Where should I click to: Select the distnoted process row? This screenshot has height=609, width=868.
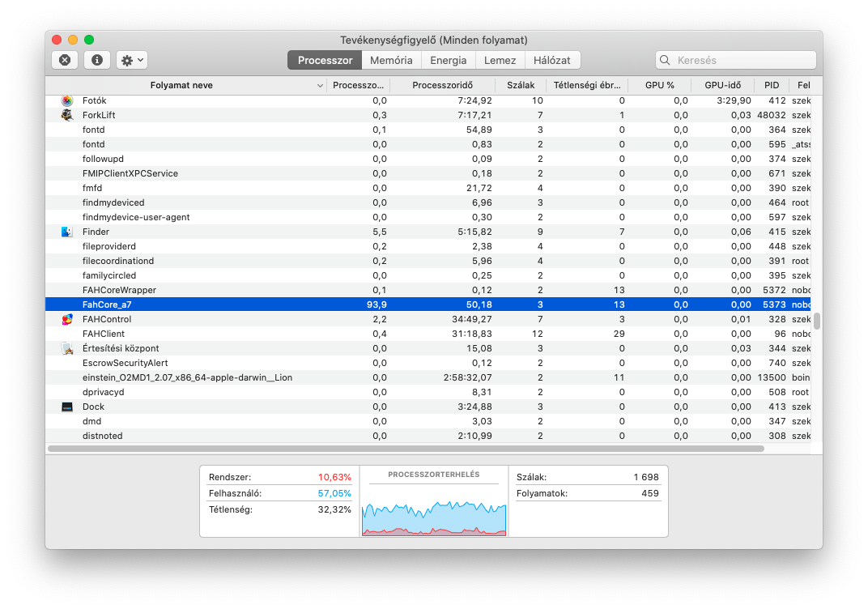pyautogui.click(x=428, y=436)
